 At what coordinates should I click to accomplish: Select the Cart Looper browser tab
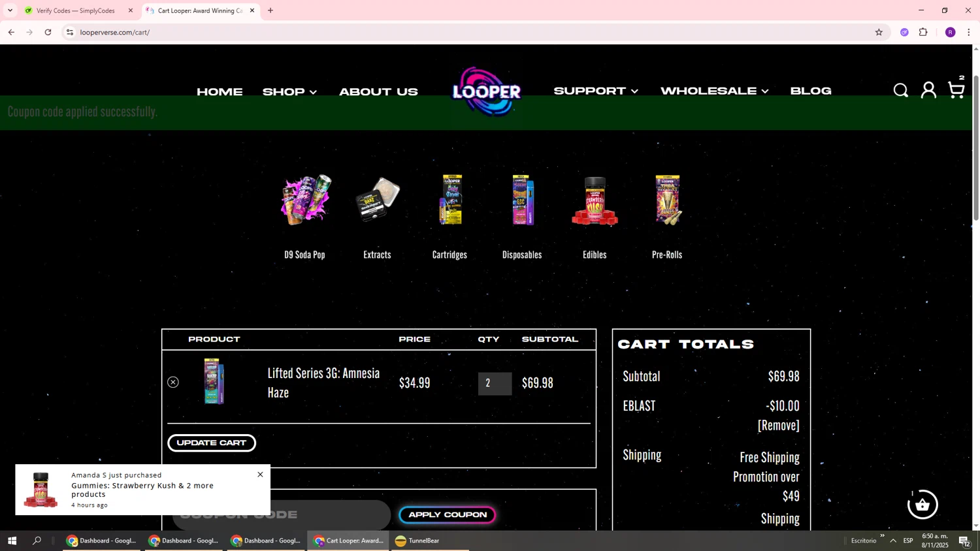(199, 10)
